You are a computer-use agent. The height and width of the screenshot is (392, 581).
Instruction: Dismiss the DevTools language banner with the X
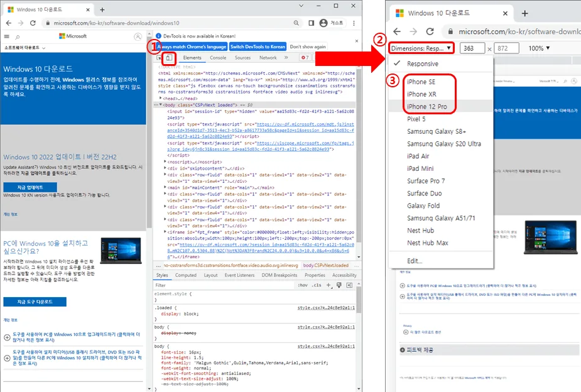[357, 41]
